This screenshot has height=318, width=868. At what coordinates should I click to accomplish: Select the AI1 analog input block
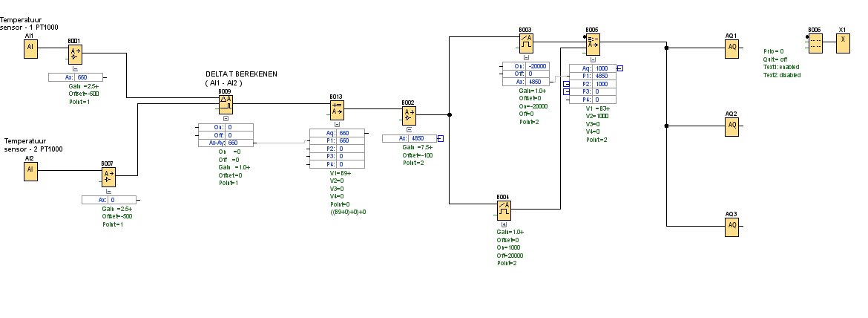(x=30, y=48)
